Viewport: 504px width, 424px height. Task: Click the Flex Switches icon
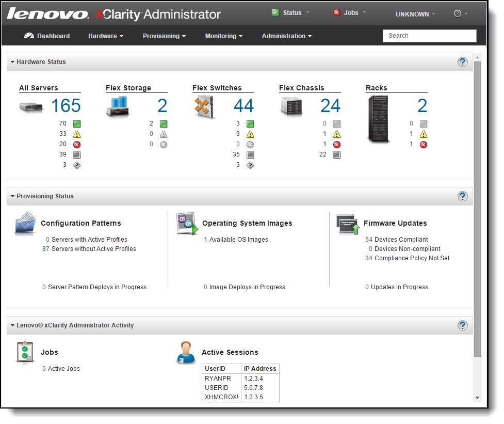(204, 106)
